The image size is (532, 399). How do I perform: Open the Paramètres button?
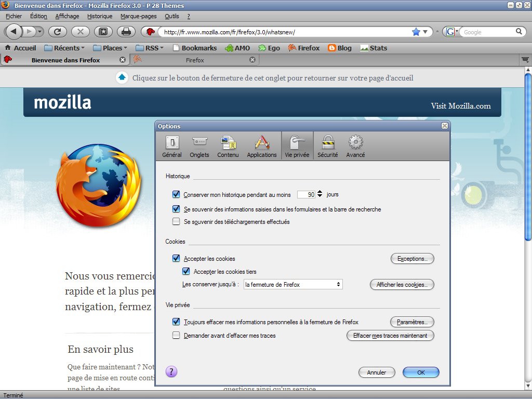point(412,322)
